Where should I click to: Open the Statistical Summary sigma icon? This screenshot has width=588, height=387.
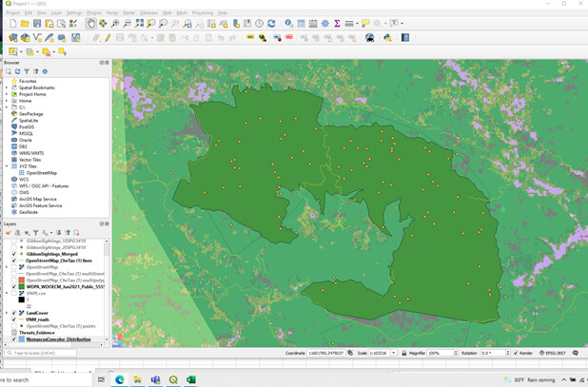[x=337, y=24]
